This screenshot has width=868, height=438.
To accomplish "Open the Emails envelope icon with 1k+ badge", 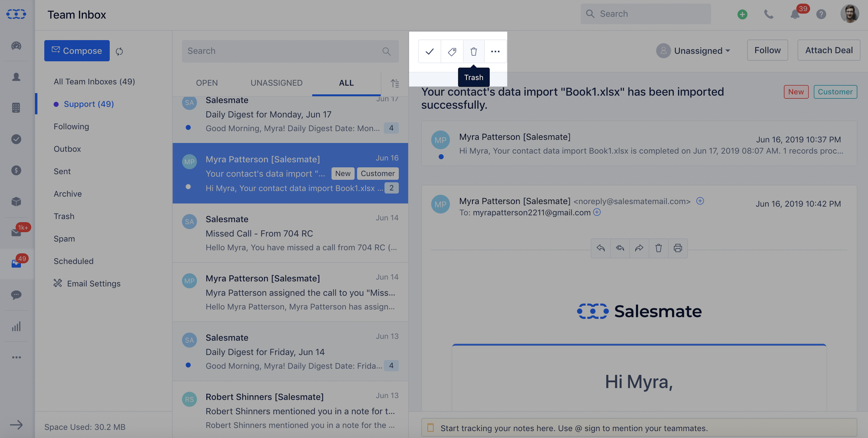I will tap(16, 232).
